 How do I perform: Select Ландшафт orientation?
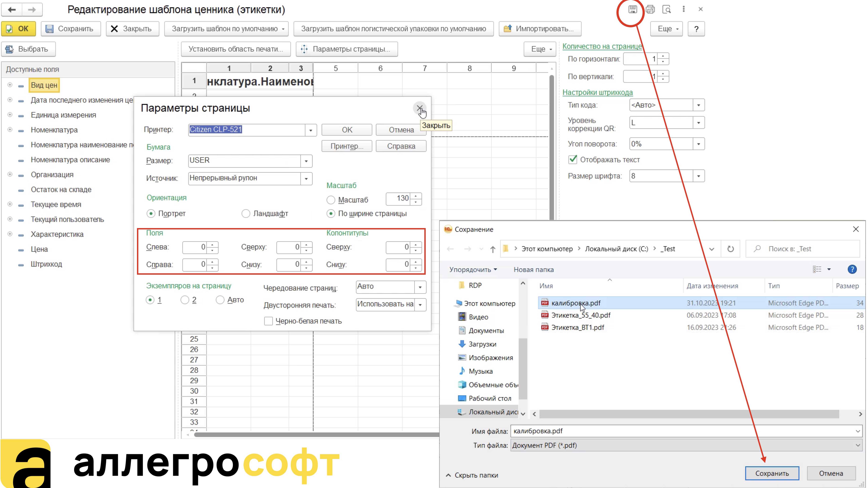pyautogui.click(x=246, y=213)
